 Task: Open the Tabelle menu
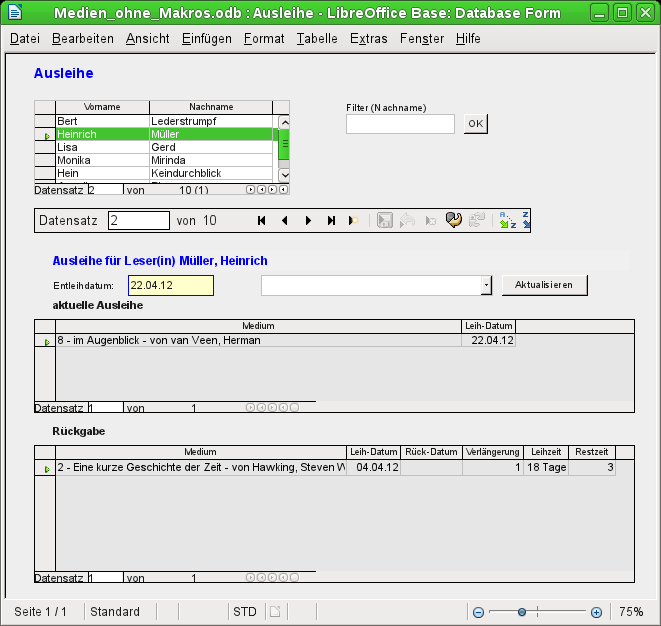[x=317, y=39]
